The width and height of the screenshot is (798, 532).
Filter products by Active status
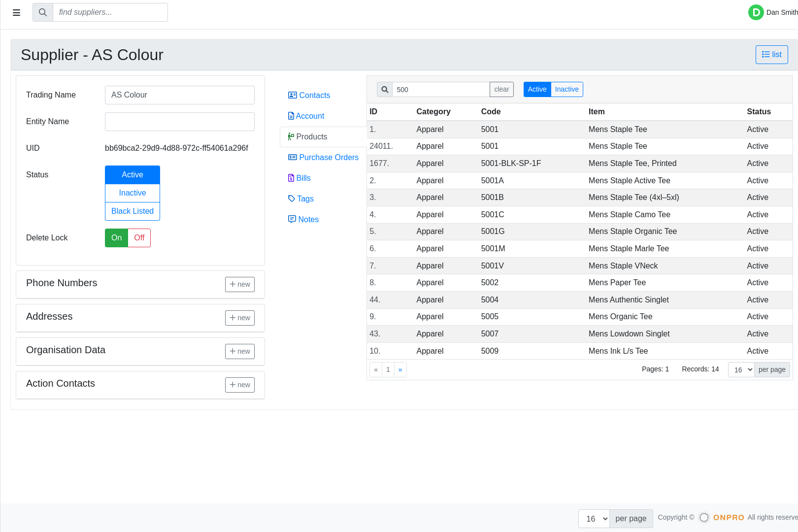click(537, 89)
